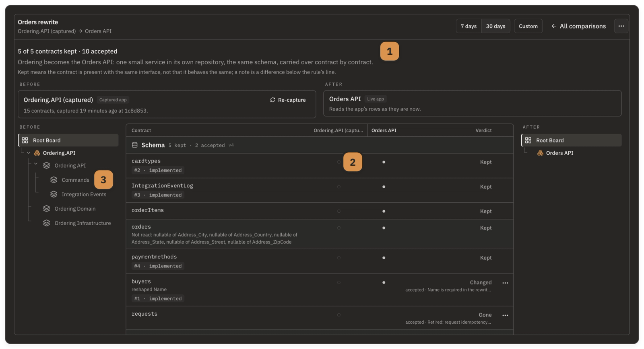Open the more menu for requests row
The image size is (644, 349).
pos(505,315)
